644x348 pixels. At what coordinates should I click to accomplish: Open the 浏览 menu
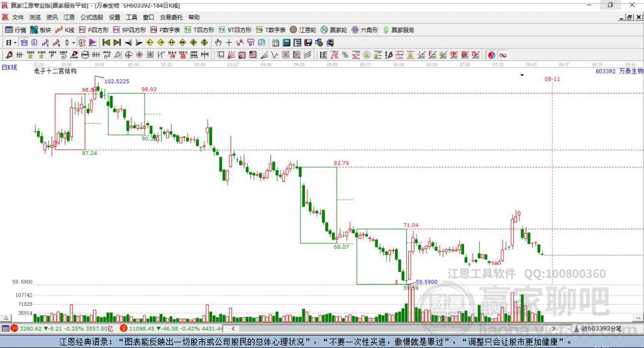(x=35, y=17)
